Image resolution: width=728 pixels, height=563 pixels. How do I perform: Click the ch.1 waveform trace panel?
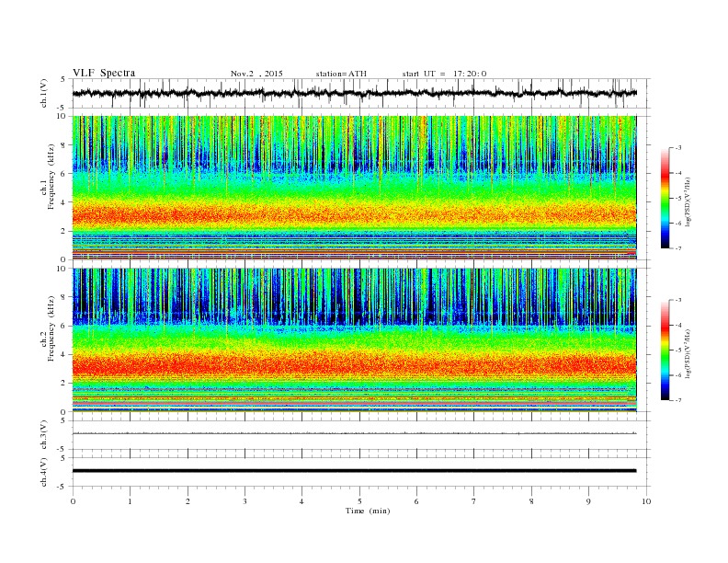[361, 93]
